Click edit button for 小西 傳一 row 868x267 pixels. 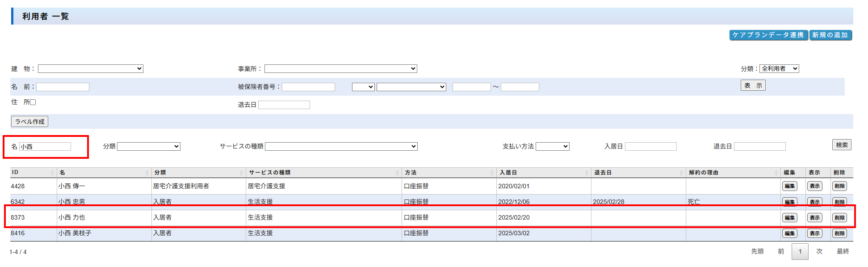(789, 186)
